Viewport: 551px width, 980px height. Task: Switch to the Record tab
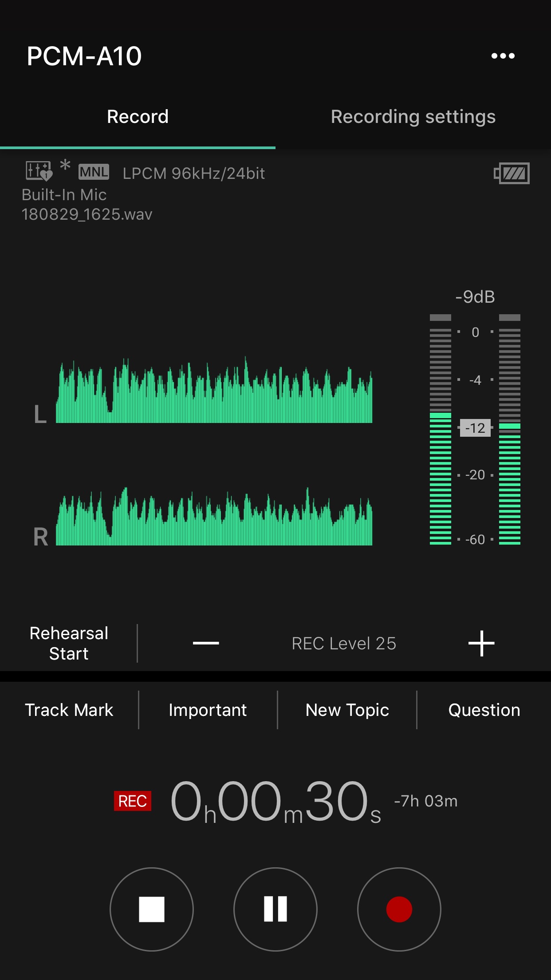click(138, 117)
